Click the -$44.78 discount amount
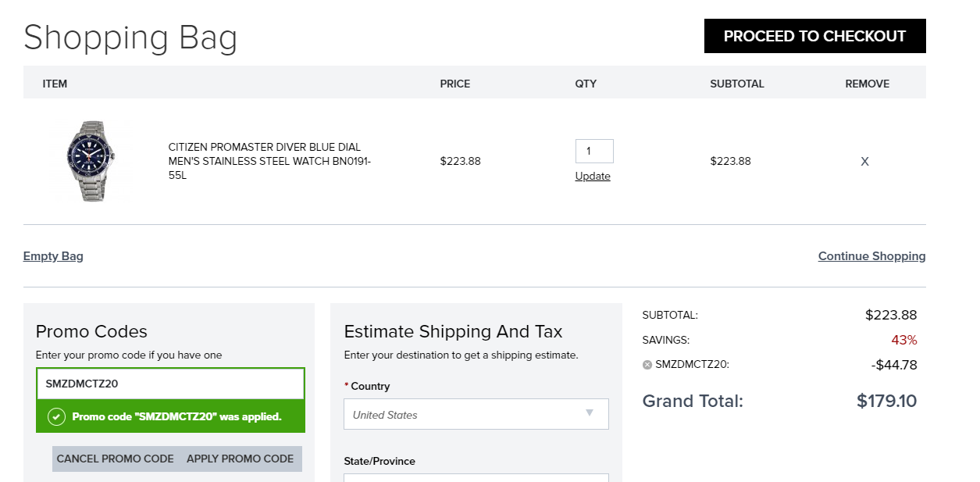980x482 pixels. click(x=893, y=365)
